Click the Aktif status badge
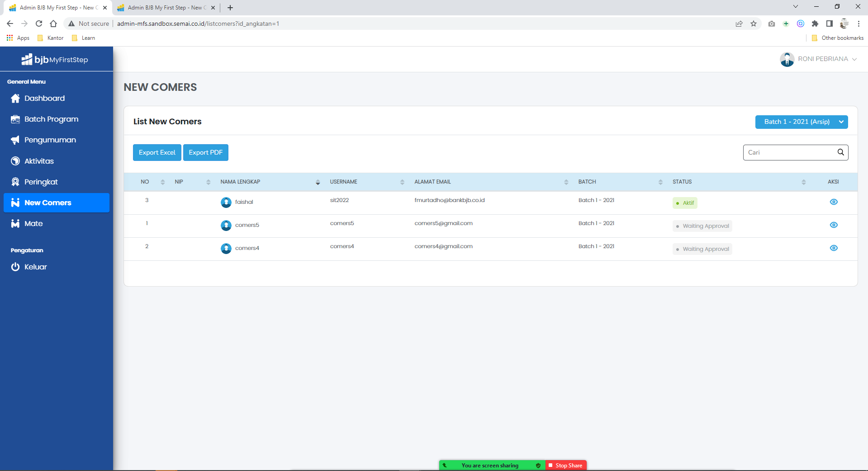This screenshot has height=471, width=868. pos(685,203)
